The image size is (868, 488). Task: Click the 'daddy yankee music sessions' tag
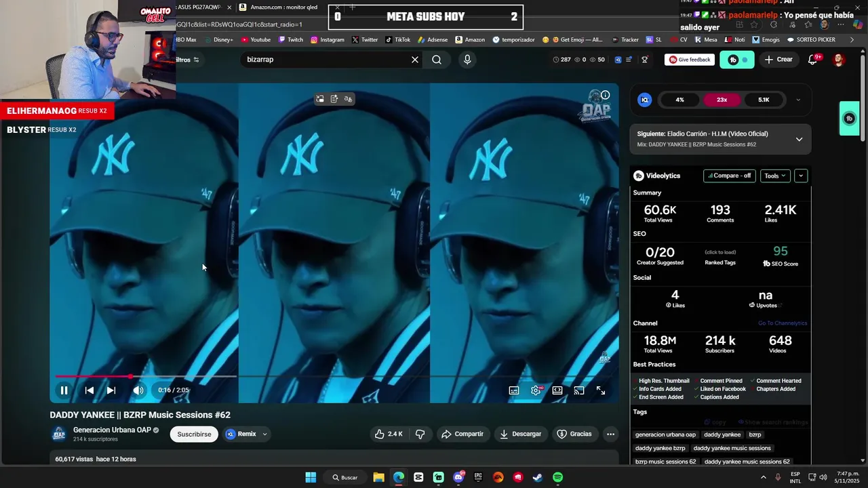[732, 448]
